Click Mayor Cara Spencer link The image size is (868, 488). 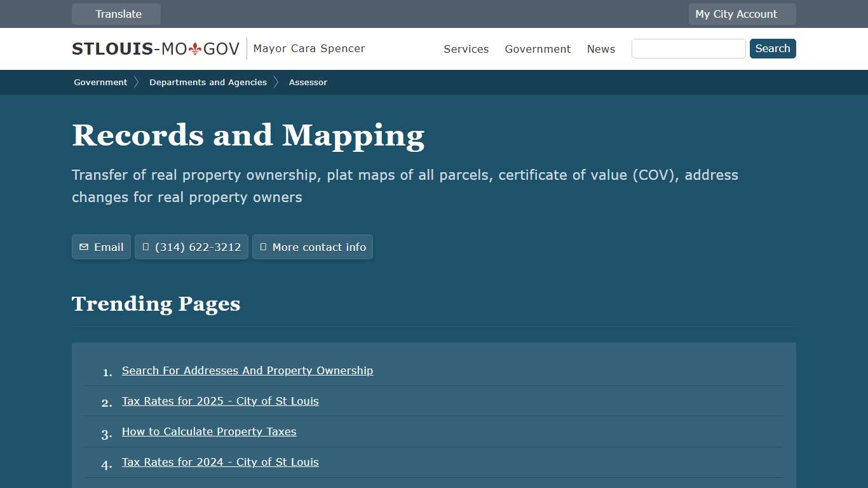pyautogui.click(x=309, y=48)
